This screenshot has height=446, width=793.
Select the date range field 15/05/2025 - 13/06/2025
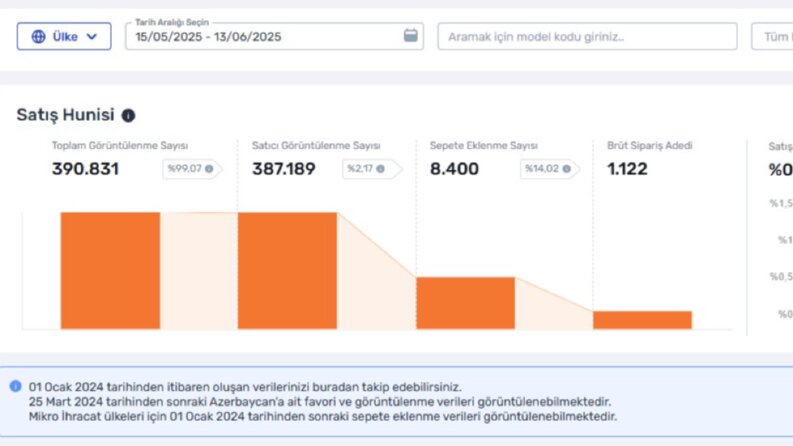pyautogui.click(x=275, y=36)
